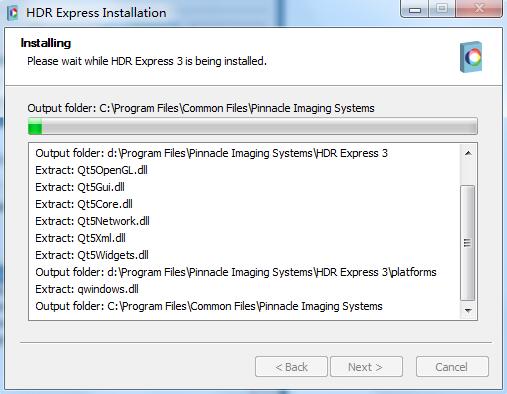Click the scroll down arrow in log

click(468, 310)
